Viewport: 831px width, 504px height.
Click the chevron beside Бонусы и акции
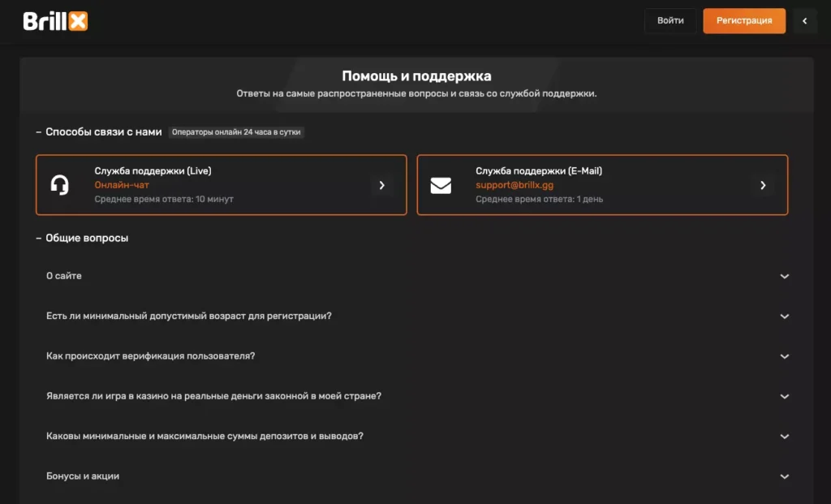pyautogui.click(x=784, y=476)
